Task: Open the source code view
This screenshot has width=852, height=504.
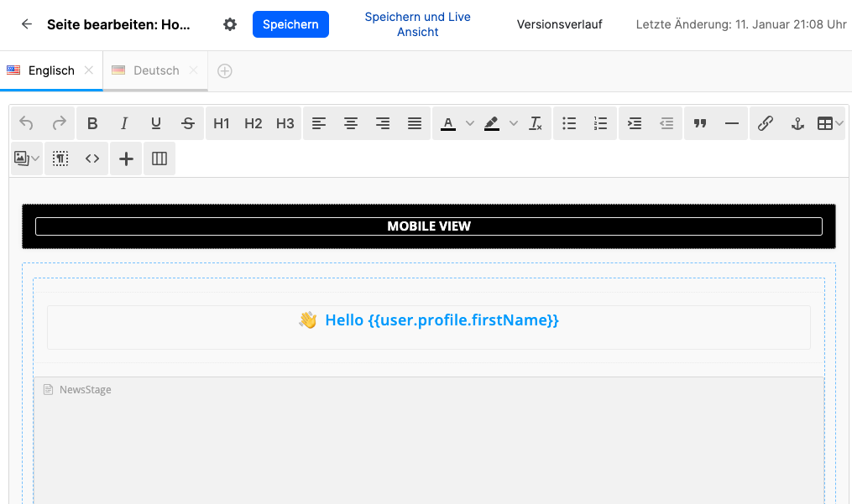Action: tap(92, 158)
